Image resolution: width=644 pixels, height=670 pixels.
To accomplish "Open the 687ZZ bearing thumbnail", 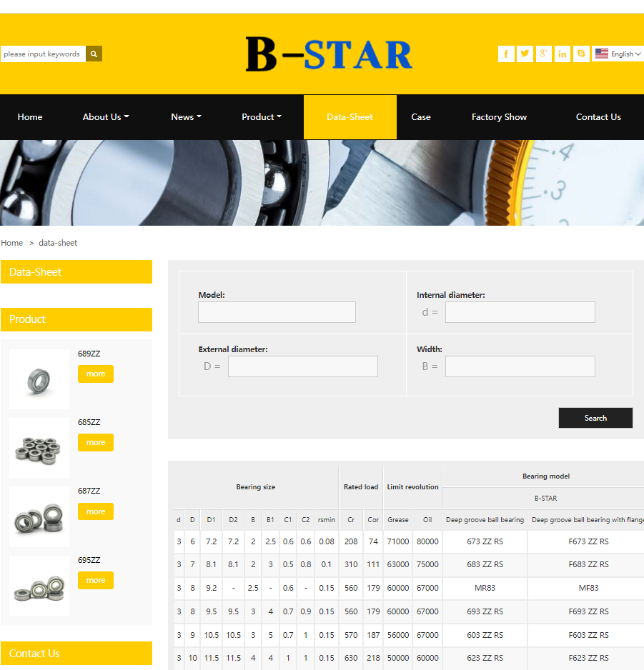I will click(x=39, y=516).
